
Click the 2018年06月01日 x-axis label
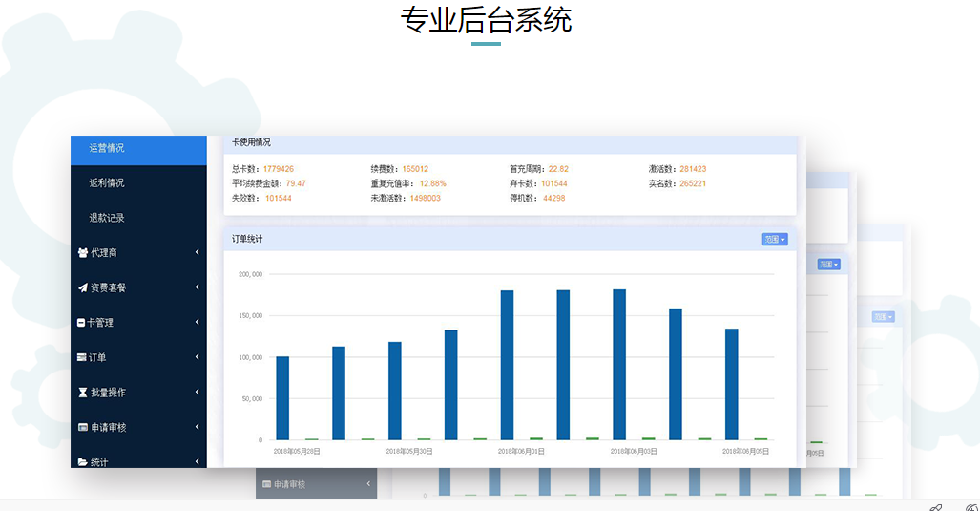[521, 451]
